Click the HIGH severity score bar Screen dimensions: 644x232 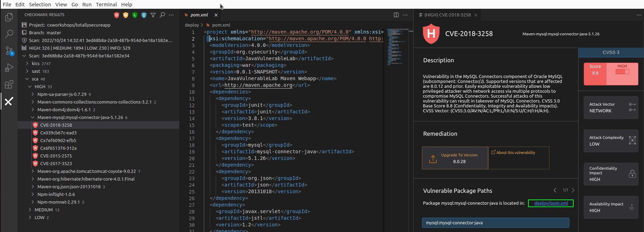pos(622,71)
